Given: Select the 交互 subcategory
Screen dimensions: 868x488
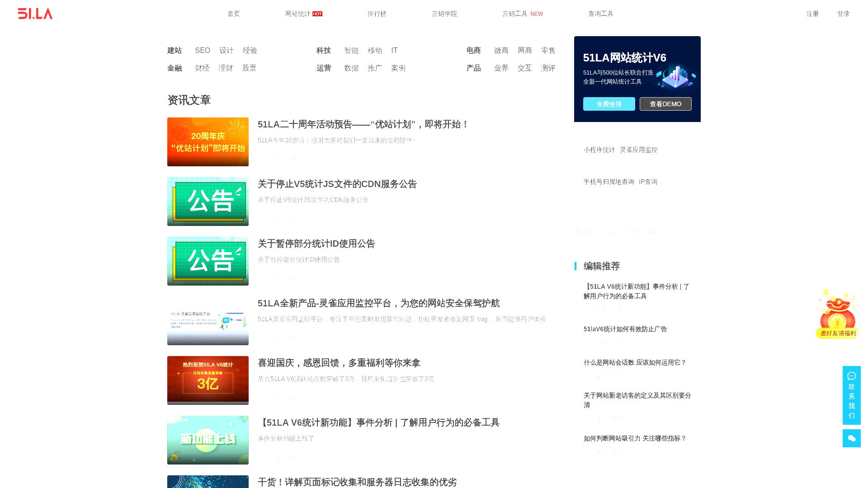Looking at the screenshot, I should coord(525,68).
